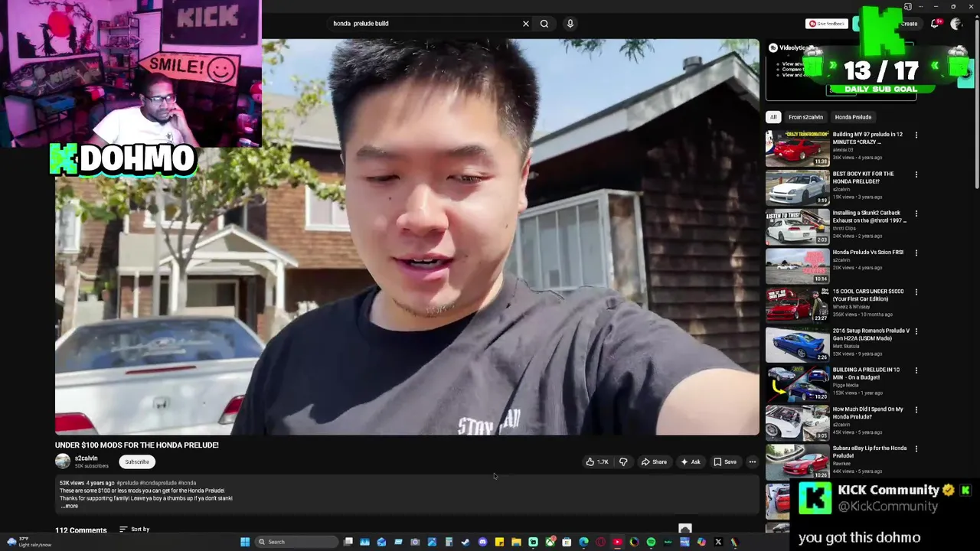
Task: Open options menu for Skunk2 Catback video
Action: (x=916, y=214)
